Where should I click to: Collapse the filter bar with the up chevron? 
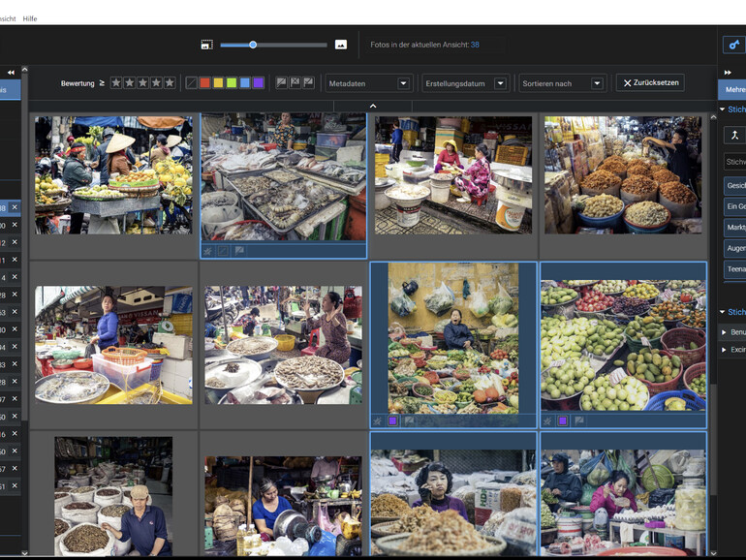pyautogui.click(x=373, y=106)
